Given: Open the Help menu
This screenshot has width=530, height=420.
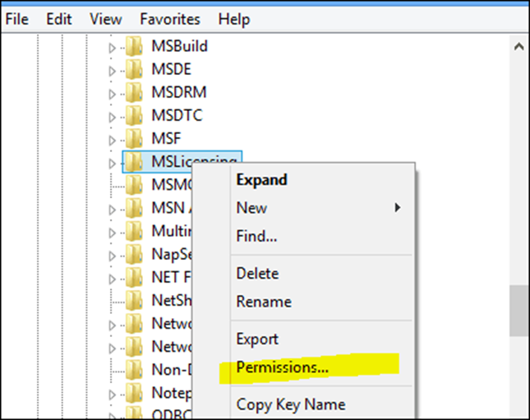Looking at the screenshot, I should click(234, 19).
